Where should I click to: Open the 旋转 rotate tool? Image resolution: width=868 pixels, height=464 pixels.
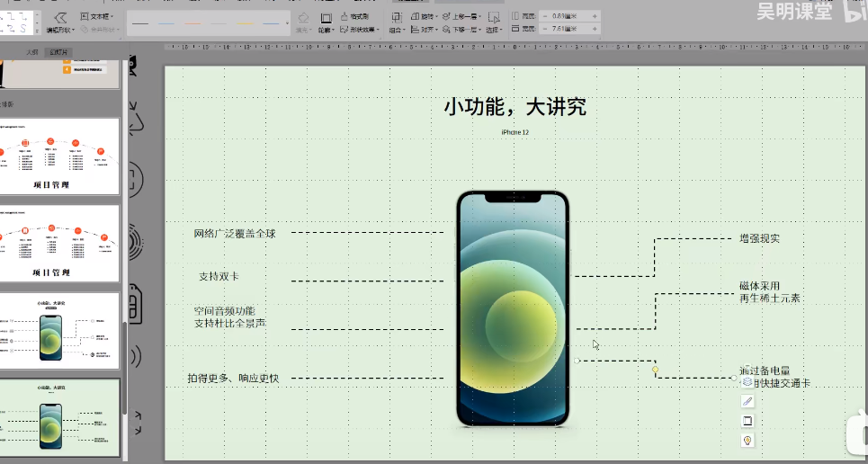point(424,16)
